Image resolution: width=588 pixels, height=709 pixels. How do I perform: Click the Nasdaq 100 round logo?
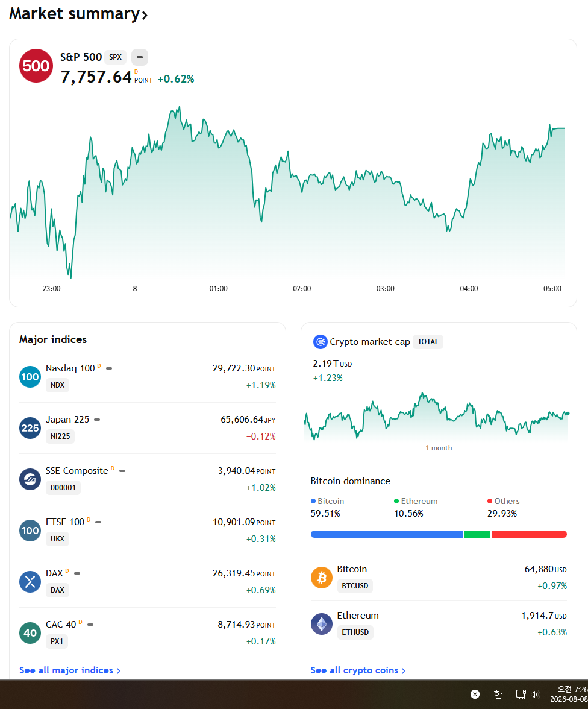pos(30,377)
